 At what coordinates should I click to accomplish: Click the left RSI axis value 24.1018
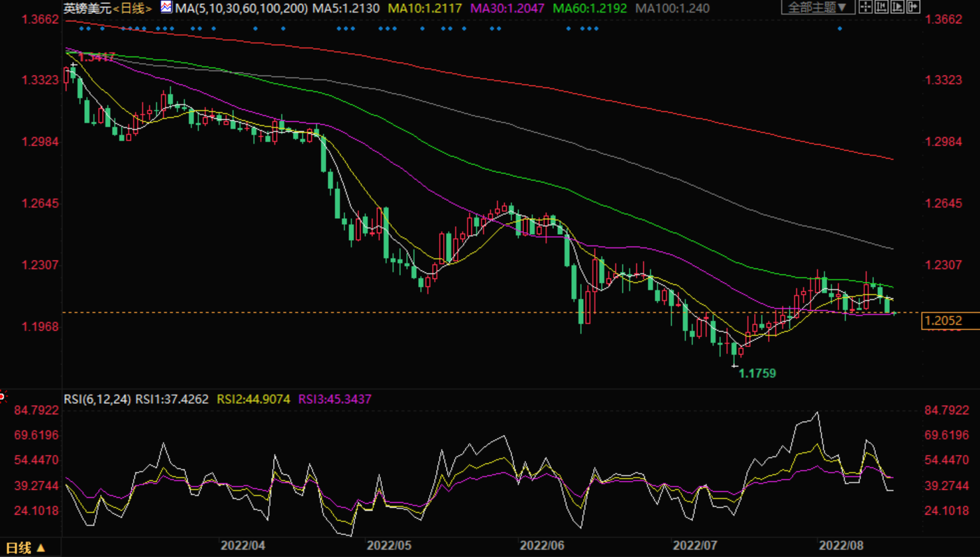click(37, 511)
